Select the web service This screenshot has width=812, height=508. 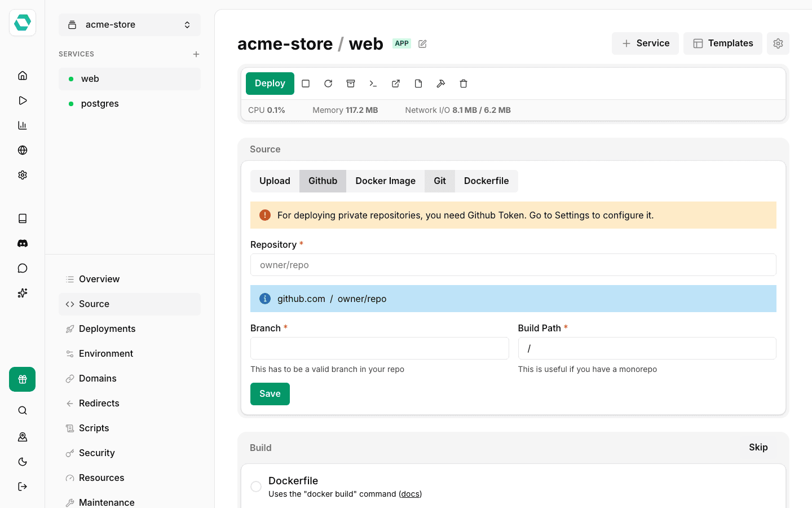(130, 79)
